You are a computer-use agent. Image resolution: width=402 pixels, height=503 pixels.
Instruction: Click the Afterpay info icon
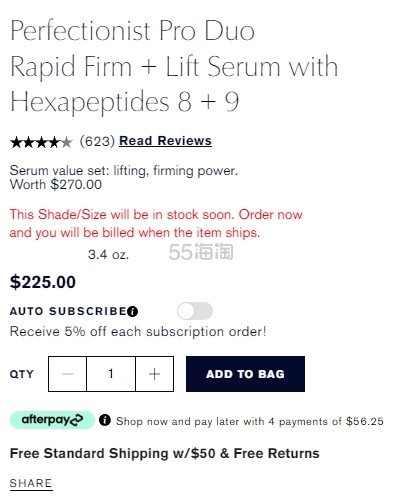point(105,420)
